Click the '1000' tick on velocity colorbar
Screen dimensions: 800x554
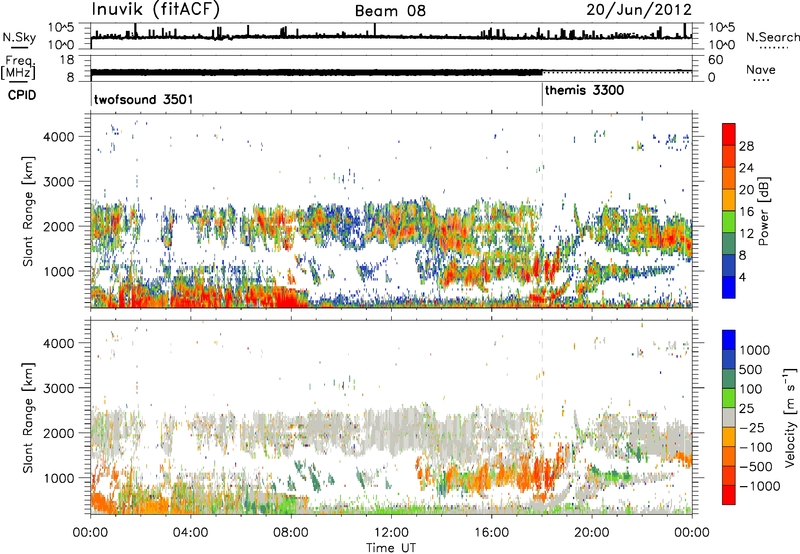click(755, 350)
